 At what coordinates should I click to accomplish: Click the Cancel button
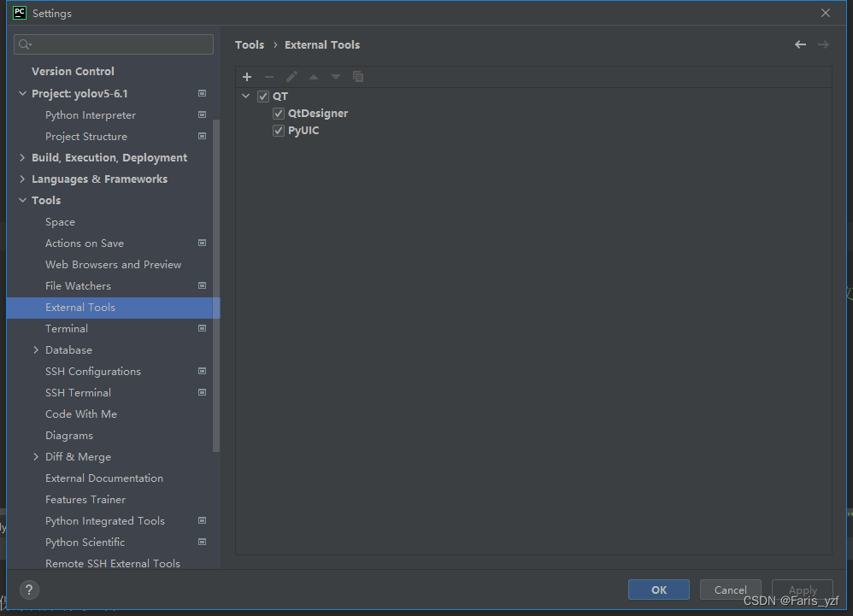click(x=730, y=590)
